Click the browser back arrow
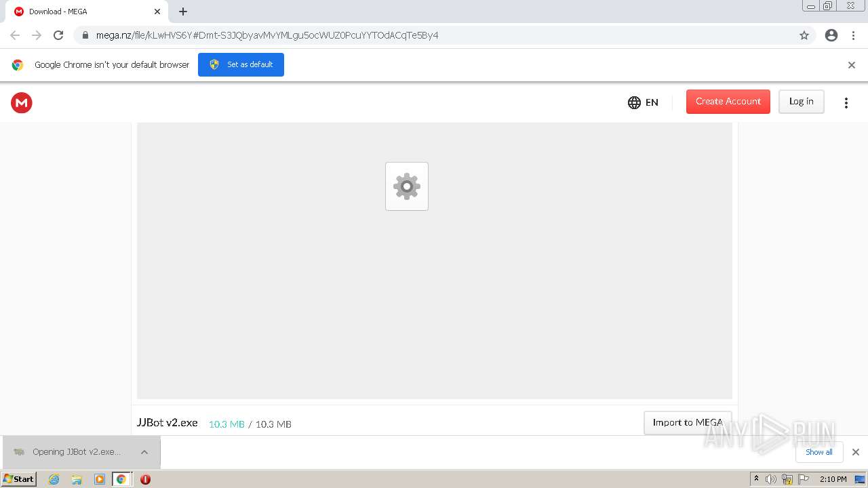The height and width of the screenshot is (488, 868). tap(15, 35)
